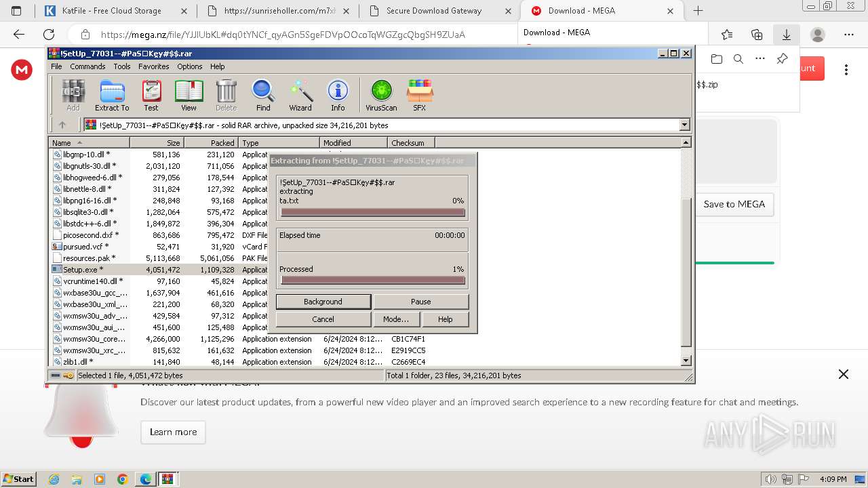Click Help in the extraction dialog
The height and width of the screenshot is (488, 868).
(445, 319)
